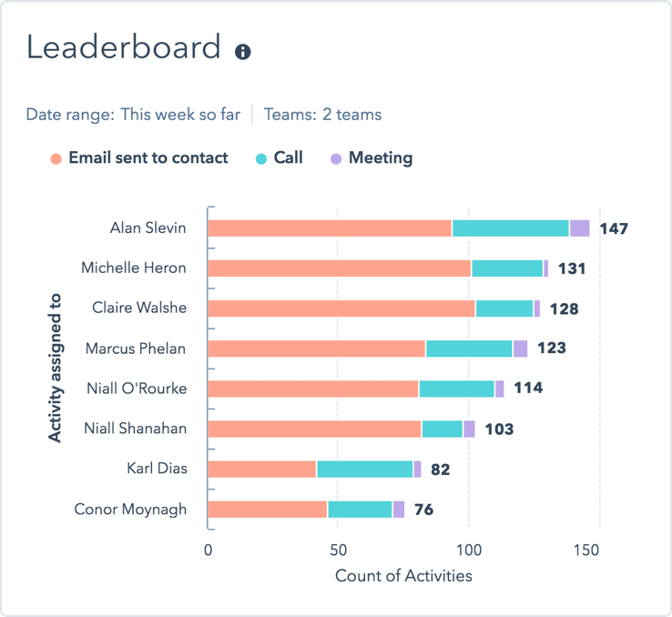The height and width of the screenshot is (617, 672).
Task: Click the purple Meeting legend dot
Action: [x=336, y=159]
